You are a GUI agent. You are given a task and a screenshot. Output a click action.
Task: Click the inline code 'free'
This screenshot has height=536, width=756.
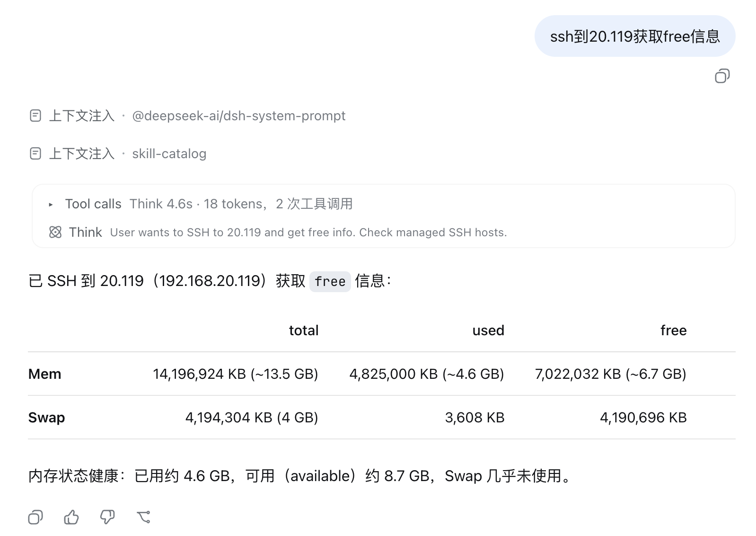(330, 281)
